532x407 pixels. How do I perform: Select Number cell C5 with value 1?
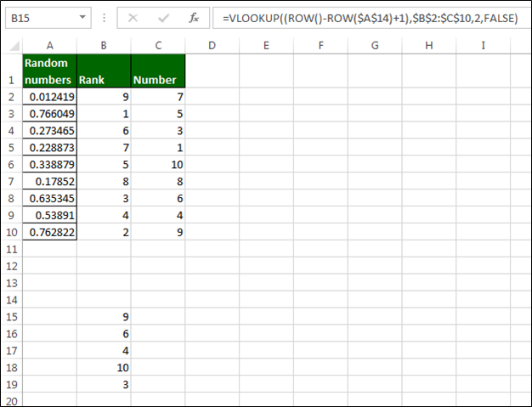(158, 148)
